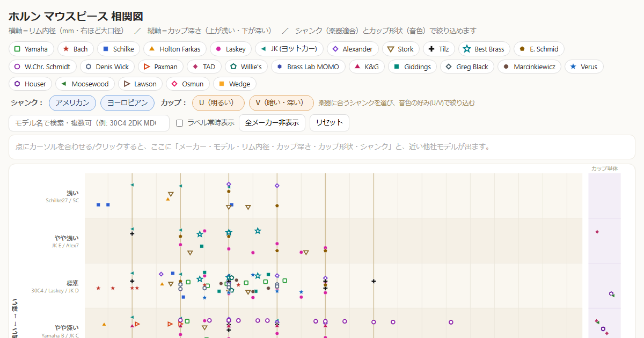Click the far-right black plus in 標準 row
The width and height of the screenshot is (644, 338).
point(374,281)
